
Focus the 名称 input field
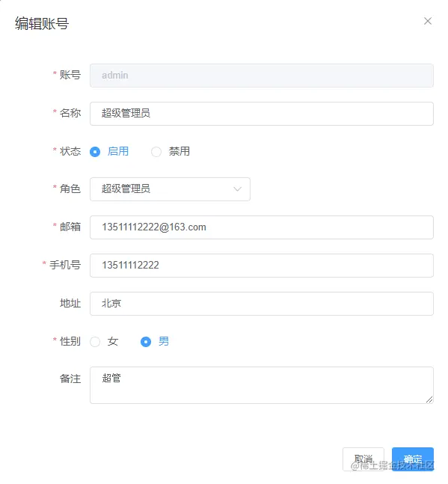[262, 114]
